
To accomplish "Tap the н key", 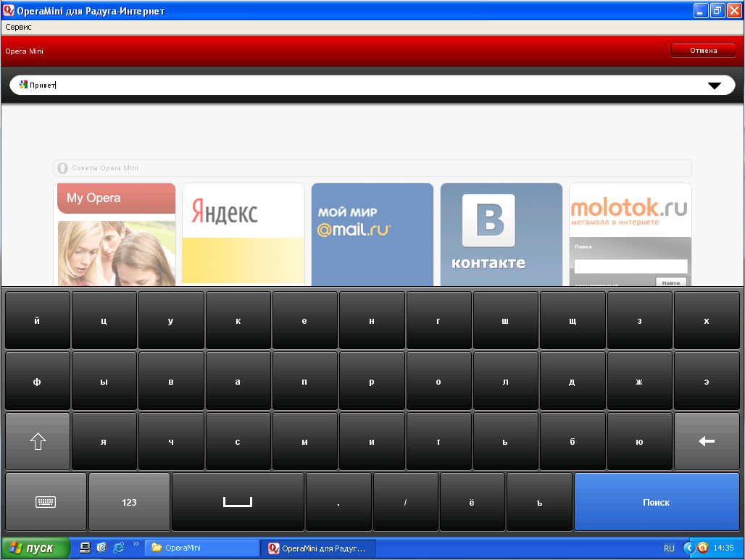I will click(372, 321).
